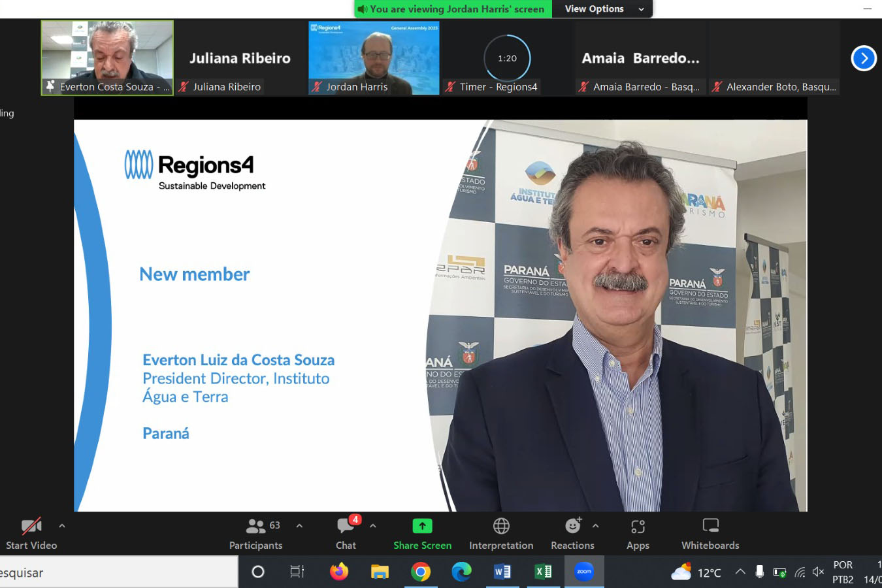
Task: Click the participants count 63
Action: click(274, 525)
